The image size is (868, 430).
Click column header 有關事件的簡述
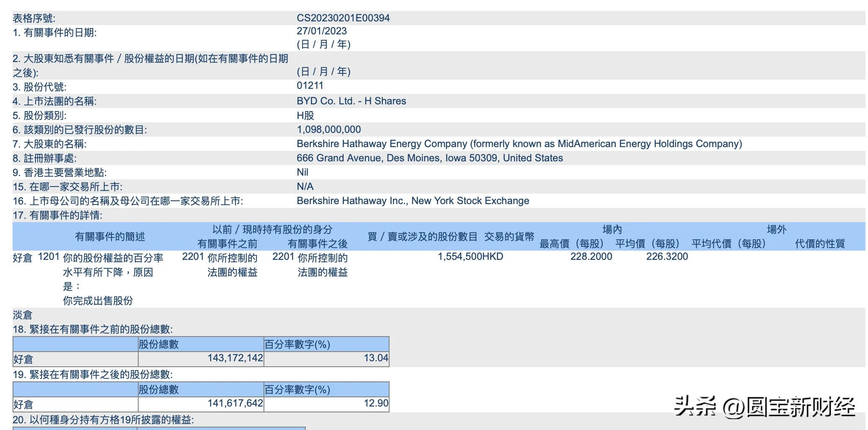click(110, 236)
